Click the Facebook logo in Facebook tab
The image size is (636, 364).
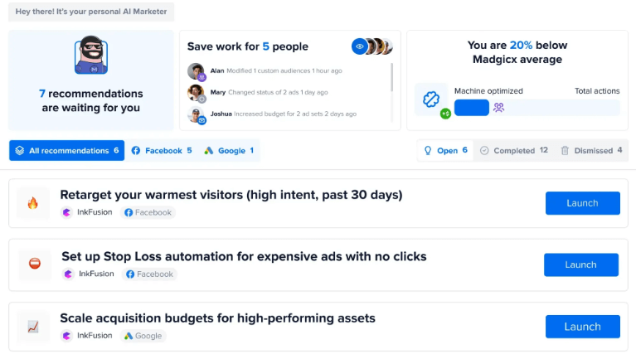pyautogui.click(x=136, y=151)
